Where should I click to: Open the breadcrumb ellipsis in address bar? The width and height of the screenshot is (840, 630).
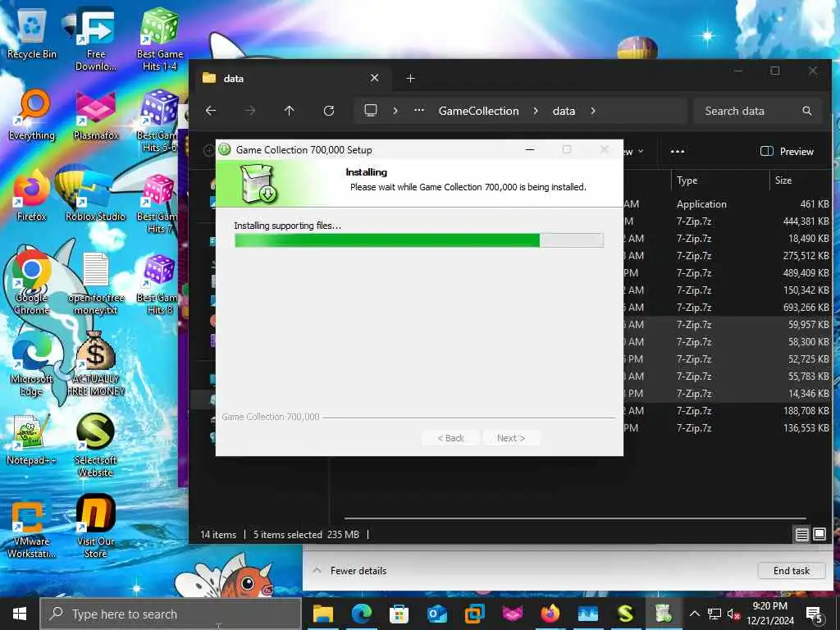pos(419,111)
